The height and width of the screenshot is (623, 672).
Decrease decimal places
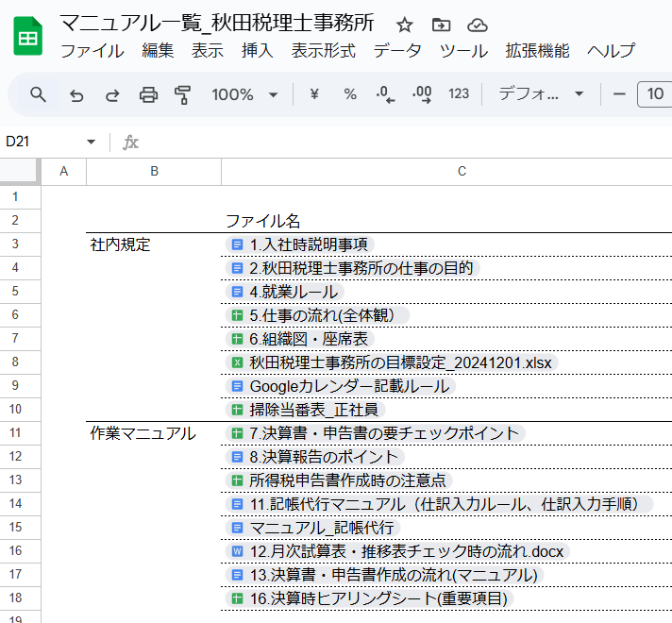(385, 93)
